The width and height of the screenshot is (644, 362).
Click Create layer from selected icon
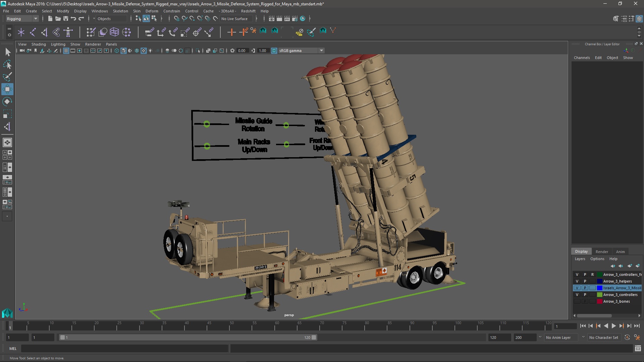pos(637,266)
